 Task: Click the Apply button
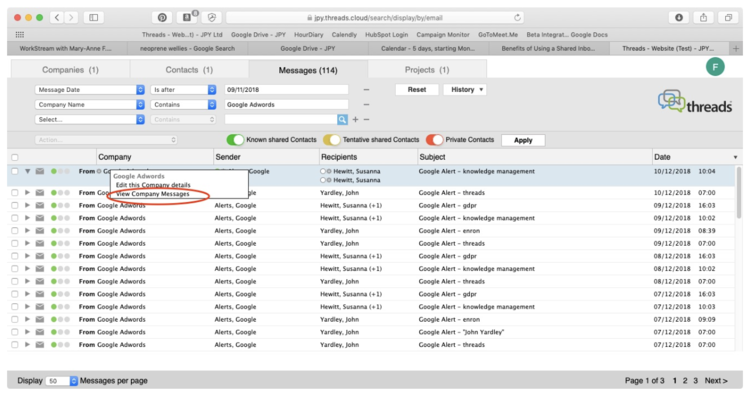[x=523, y=140]
